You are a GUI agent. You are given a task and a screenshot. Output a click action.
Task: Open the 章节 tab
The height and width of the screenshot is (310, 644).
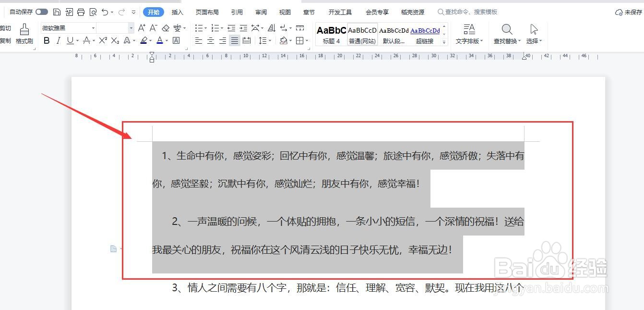pyautogui.click(x=309, y=12)
